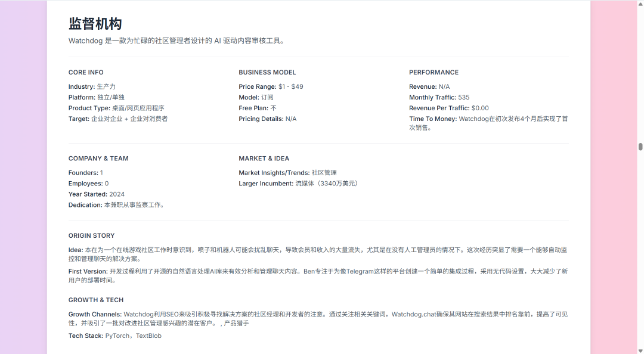Screen dimensions: 644x354
Task: Click the Price Range $1 - $49
Action: (x=271, y=86)
